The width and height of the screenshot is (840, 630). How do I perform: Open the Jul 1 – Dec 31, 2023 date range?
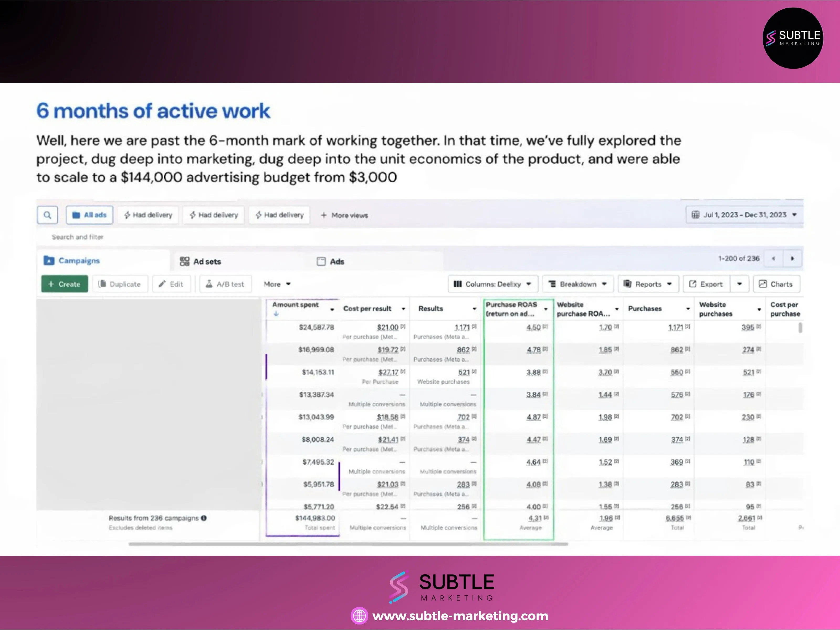[744, 214]
